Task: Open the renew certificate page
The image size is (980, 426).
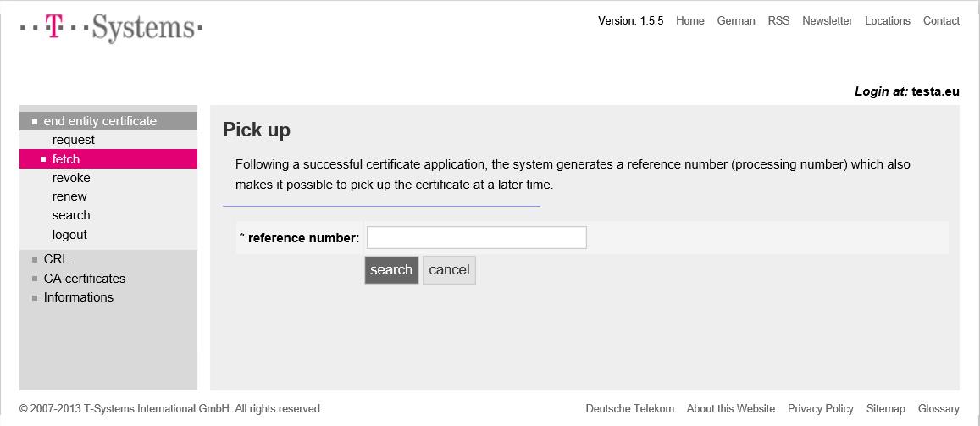Action: click(x=69, y=196)
